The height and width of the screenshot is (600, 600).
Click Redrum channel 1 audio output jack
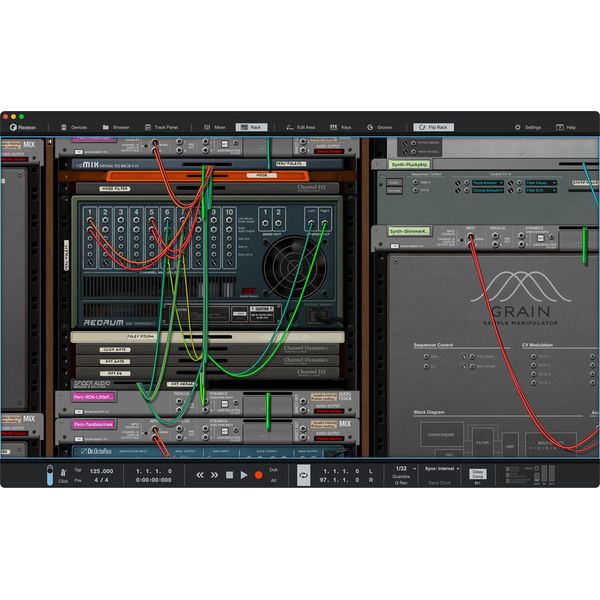[x=90, y=220]
